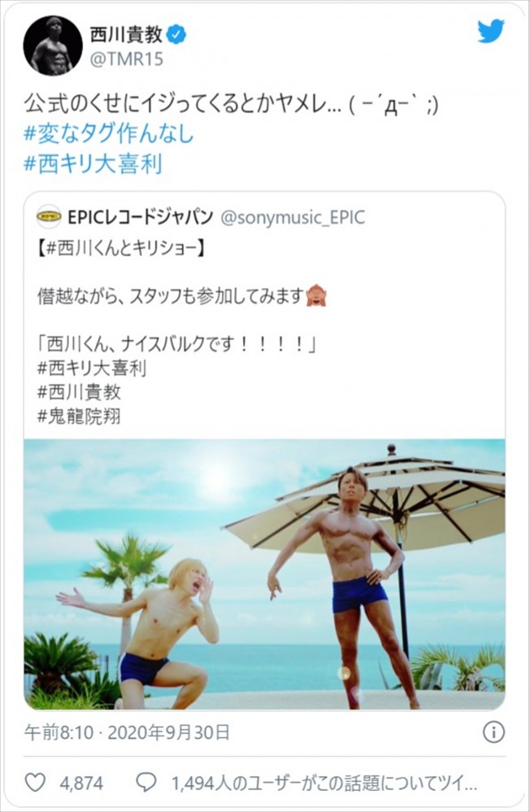The height and width of the screenshot is (812, 529).
Task: Open the @sonymusic_EPIC handle
Action: (x=293, y=217)
